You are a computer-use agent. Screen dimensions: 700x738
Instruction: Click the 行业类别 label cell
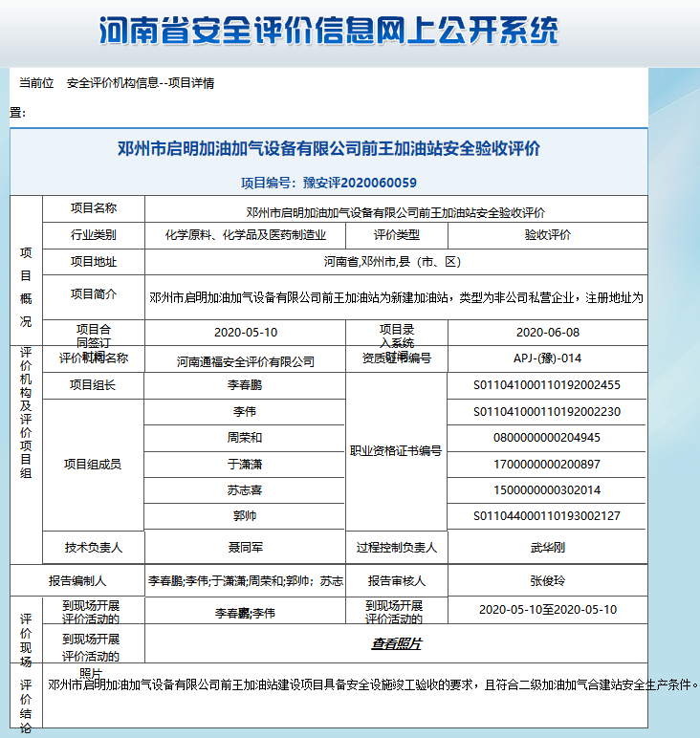click(x=93, y=235)
